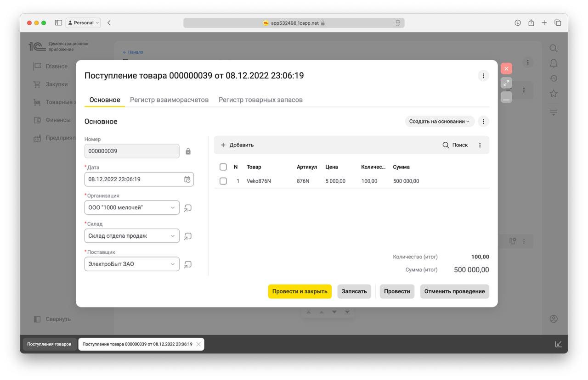This screenshot has width=588, height=380.
Task: Click the bottom-right panel collapse arrow icon
Action: point(558,344)
